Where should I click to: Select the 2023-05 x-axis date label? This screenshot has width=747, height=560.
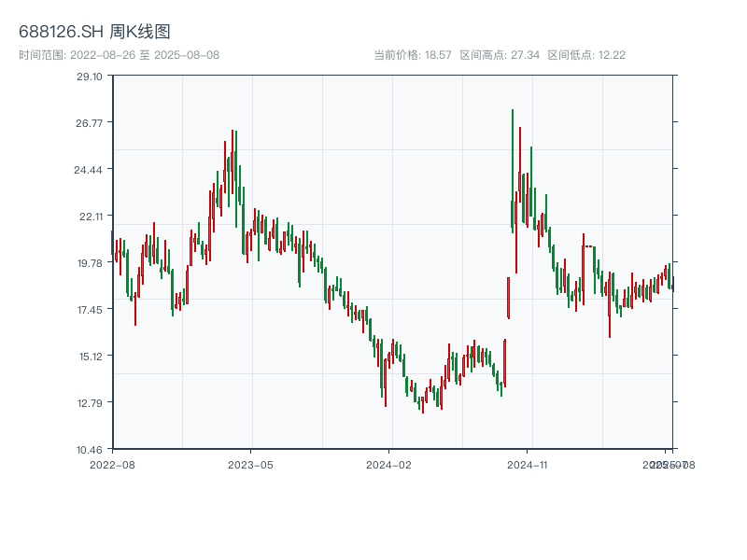click(250, 464)
